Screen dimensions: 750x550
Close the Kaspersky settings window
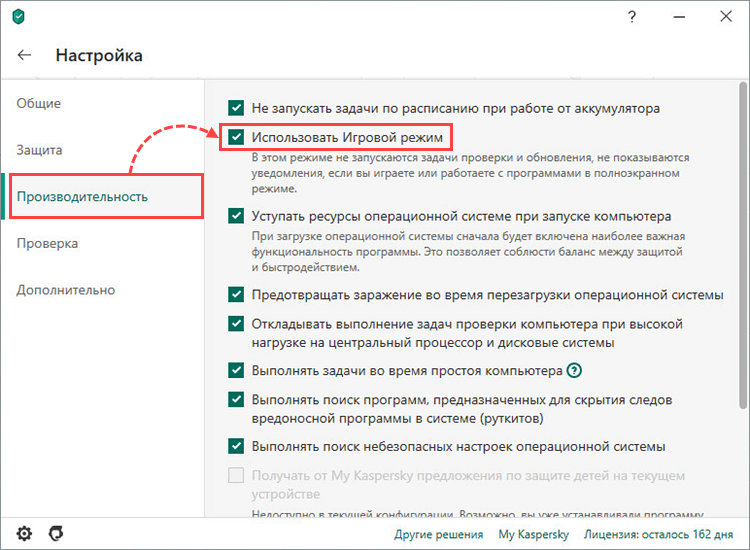pos(726,16)
